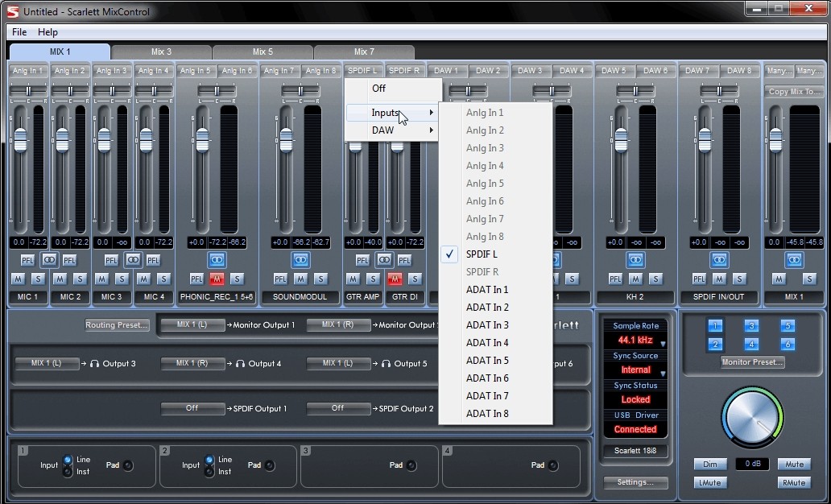Click the GTR AMP channel name field
This screenshot has height=504, width=831.
pos(363,297)
